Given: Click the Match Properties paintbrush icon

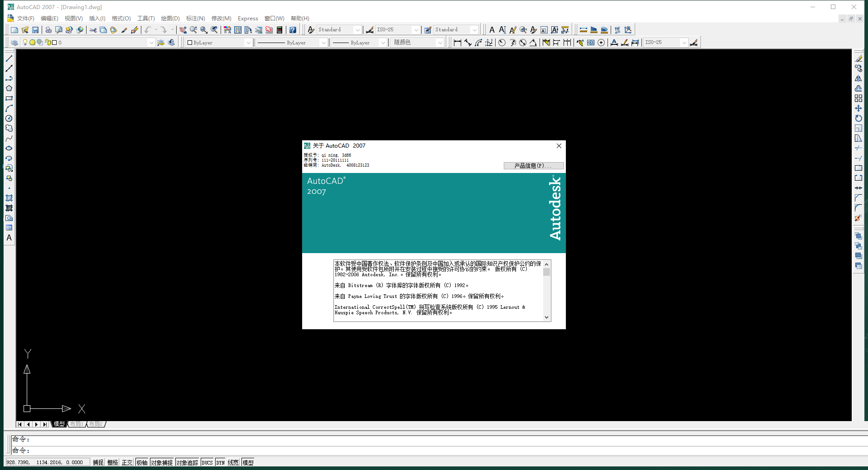Looking at the screenshot, I should point(124,30).
